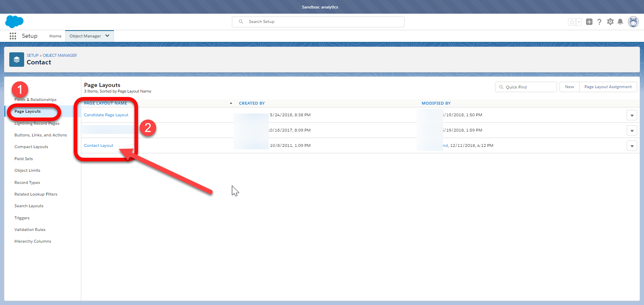This screenshot has height=305, width=644.
Task: Open Field Sets in sidebar
Action: point(24,159)
